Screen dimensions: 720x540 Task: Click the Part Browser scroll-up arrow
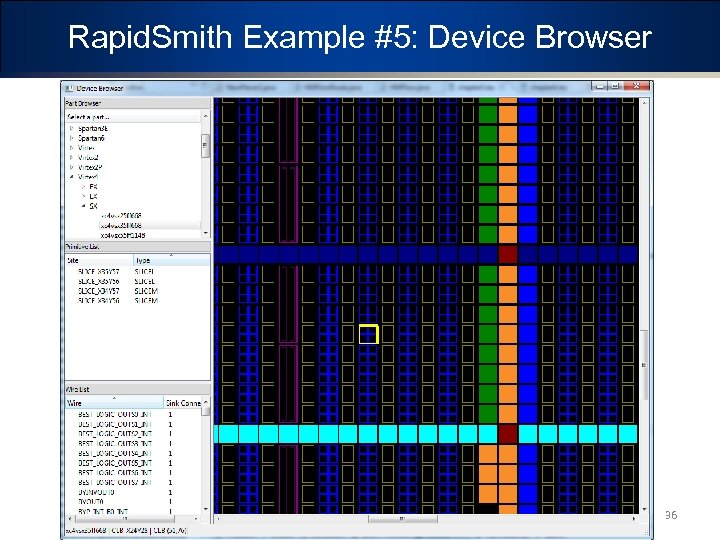point(205,116)
